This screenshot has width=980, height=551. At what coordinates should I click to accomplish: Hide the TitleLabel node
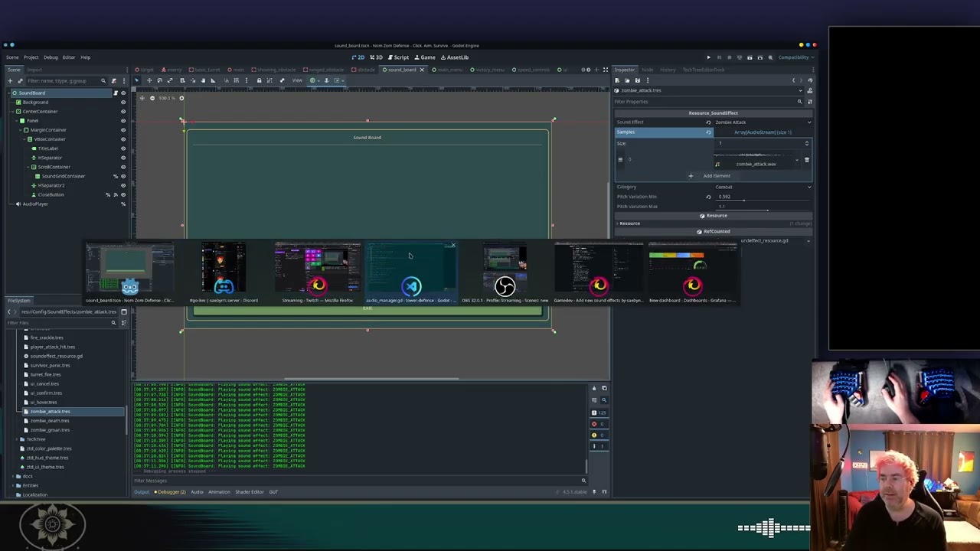point(123,148)
